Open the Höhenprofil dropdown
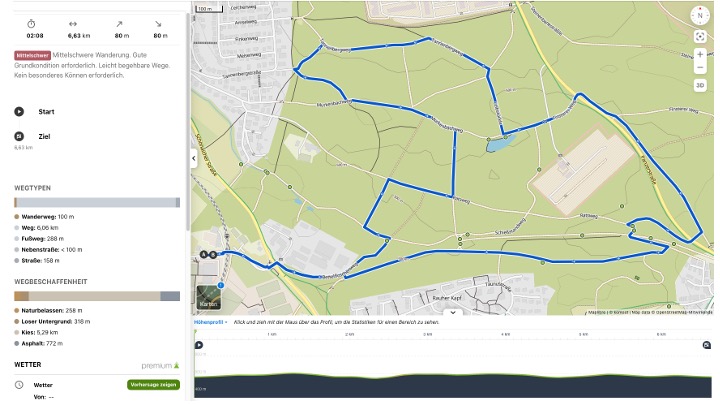The image size is (720, 405). 210,323
